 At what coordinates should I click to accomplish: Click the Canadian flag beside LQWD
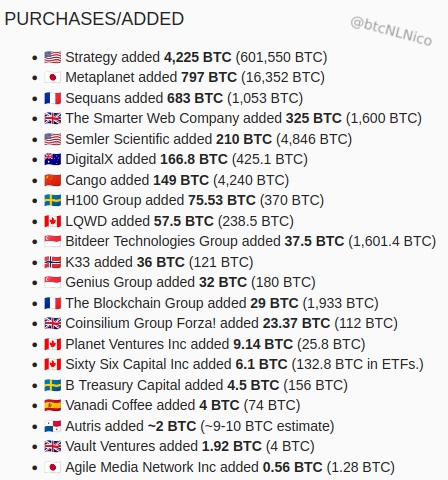53,221
